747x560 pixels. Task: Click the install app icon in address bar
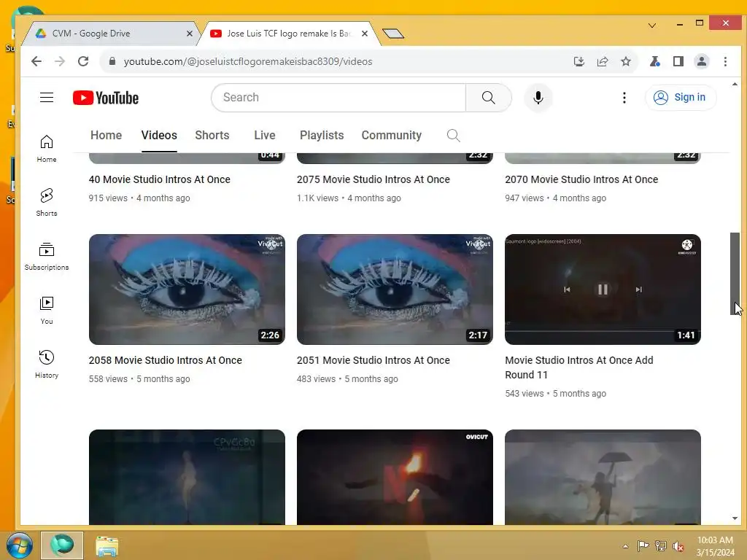(x=579, y=61)
